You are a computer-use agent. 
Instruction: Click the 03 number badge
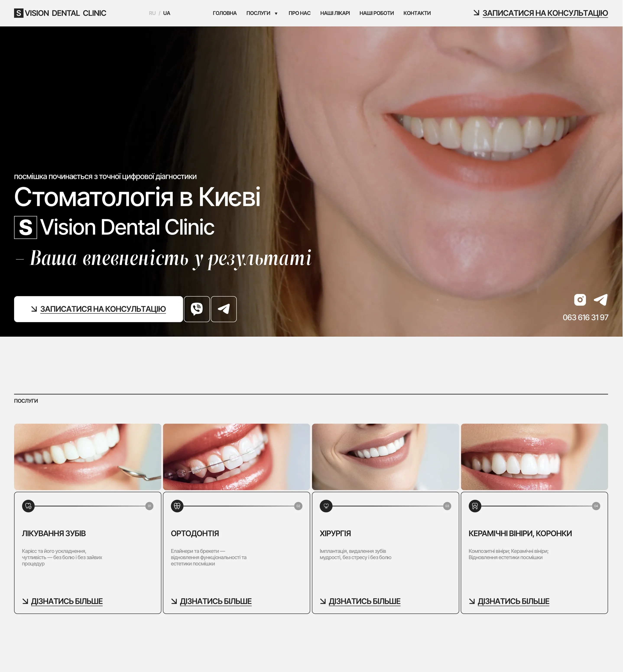[x=447, y=506]
